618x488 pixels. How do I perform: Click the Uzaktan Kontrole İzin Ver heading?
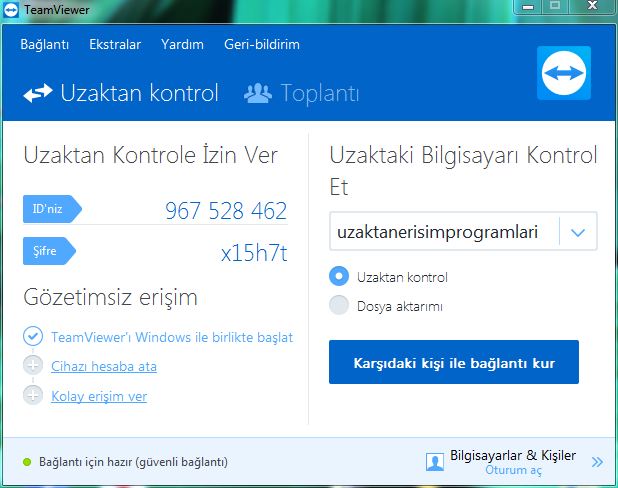coord(151,155)
